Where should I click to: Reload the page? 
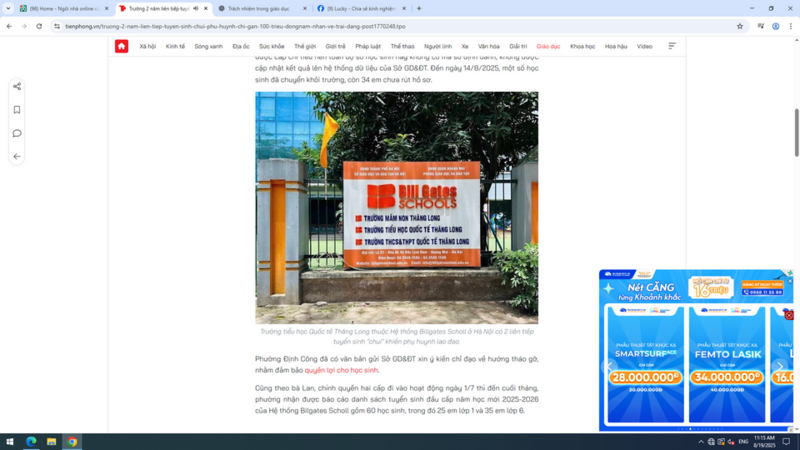coord(39,27)
